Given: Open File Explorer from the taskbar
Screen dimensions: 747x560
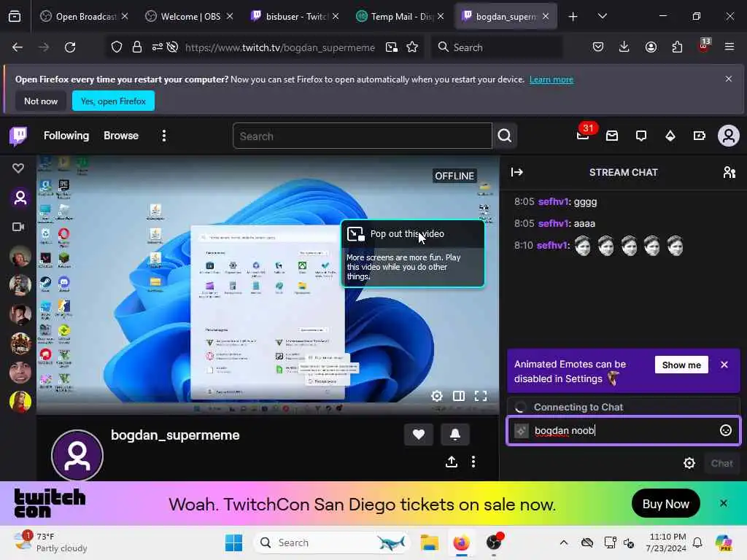Looking at the screenshot, I should 429,542.
